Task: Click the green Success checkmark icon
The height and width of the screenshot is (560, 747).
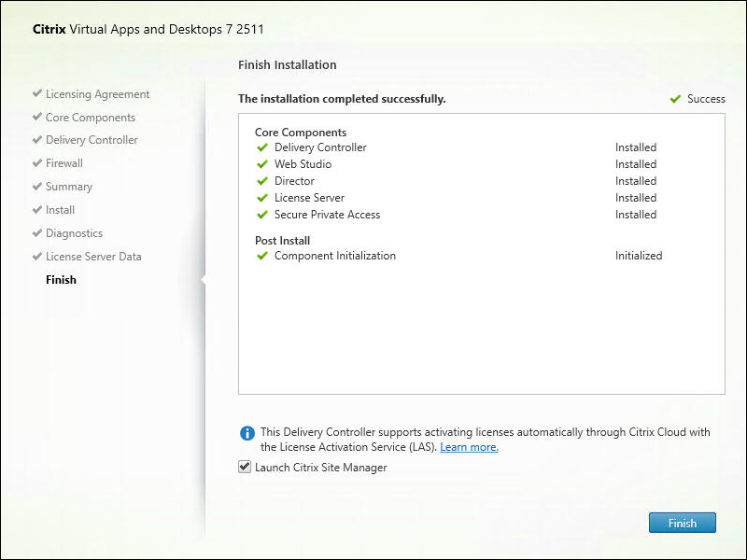Action: 675,99
